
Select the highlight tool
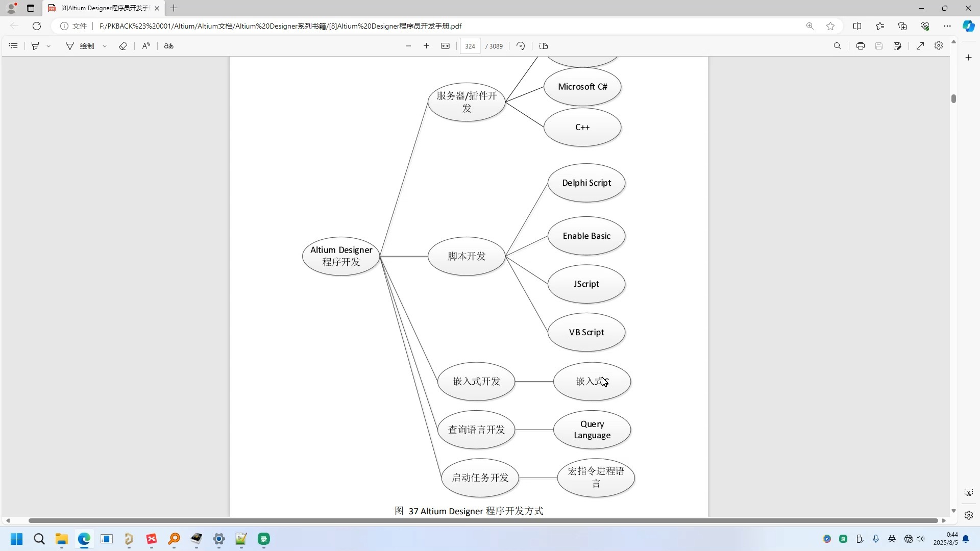coord(35,46)
